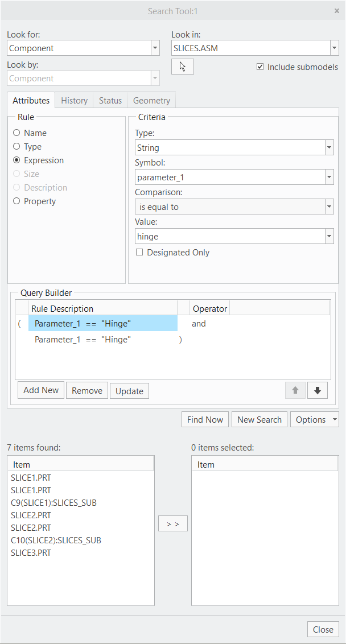Open the Value dropdown showing 'hinge'
The height and width of the screenshot is (644, 346).
point(329,236)
